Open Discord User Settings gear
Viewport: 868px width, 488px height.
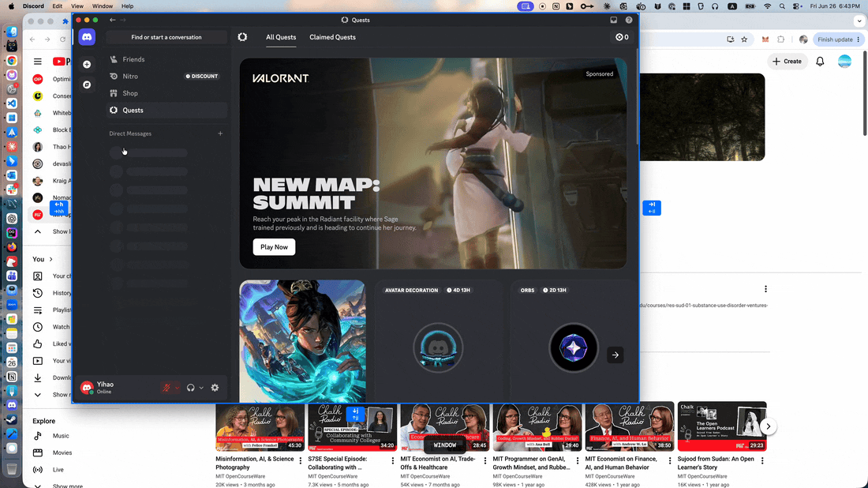[x=215, y=388]
